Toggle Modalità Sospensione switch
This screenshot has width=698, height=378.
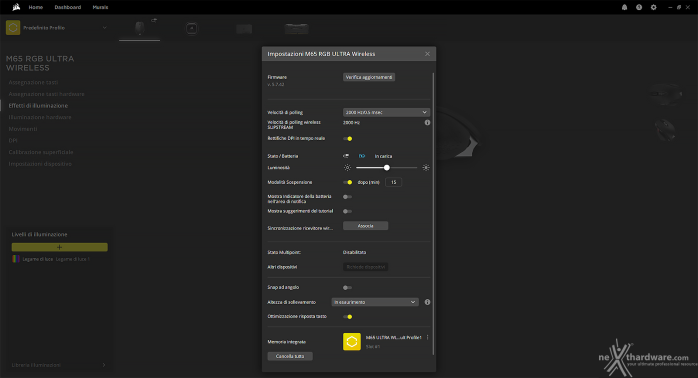coord(348,182)
